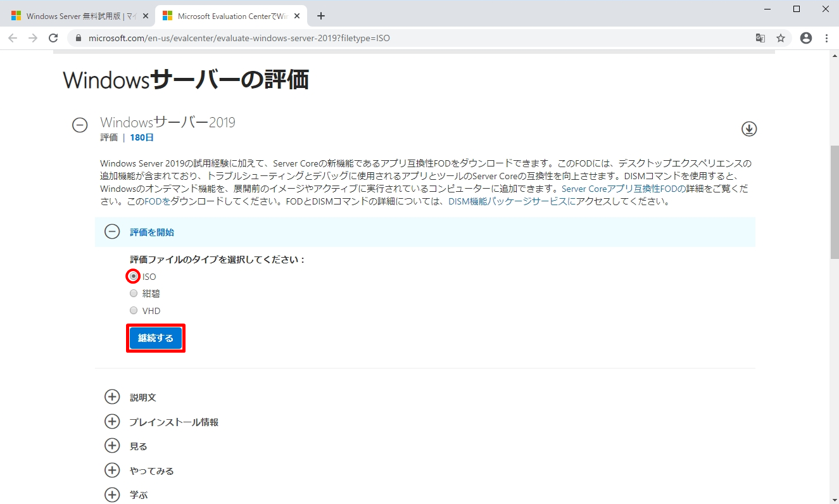Open a new browser tab

tap(321, 16)
